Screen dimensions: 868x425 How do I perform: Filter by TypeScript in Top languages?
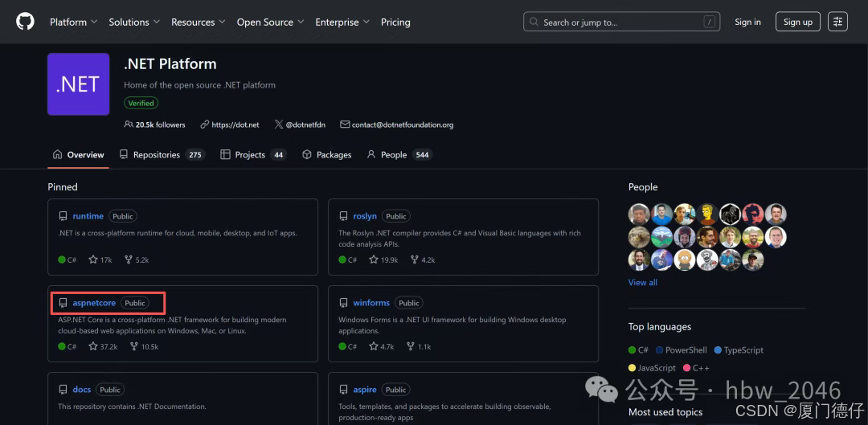pyautogui.click(x=739, y=350)
